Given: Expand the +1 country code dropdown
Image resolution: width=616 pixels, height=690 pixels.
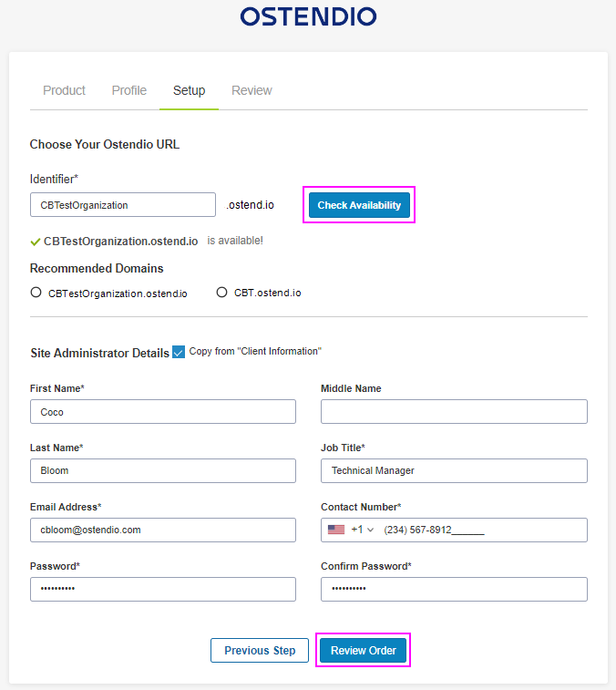Looking at the screenshot, I should coord(363,530).
